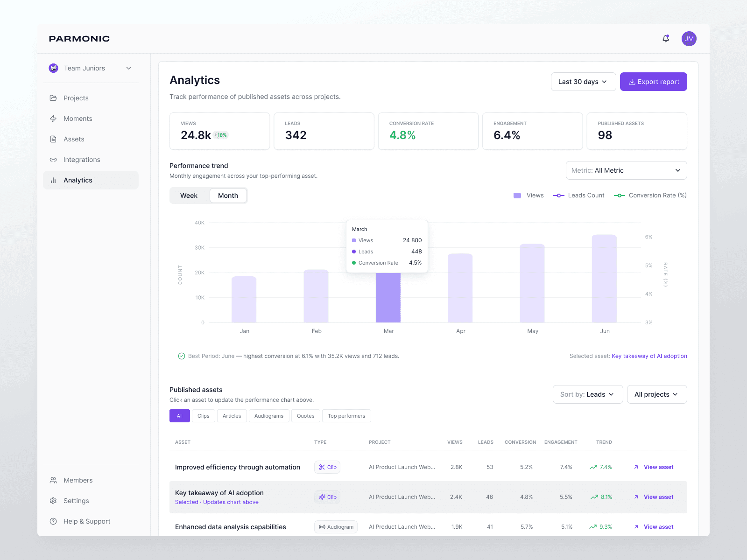Select the Audiograms filter tab
Image resolution: width=747 pixels, height=560 pixels.
pyautogui.click(x=269, y=416)
